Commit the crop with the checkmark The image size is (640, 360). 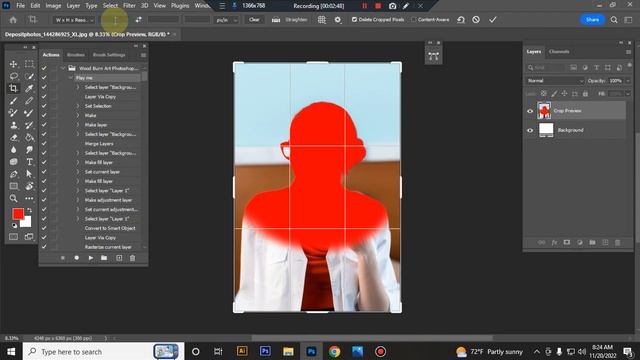click(x=493, y=20)
